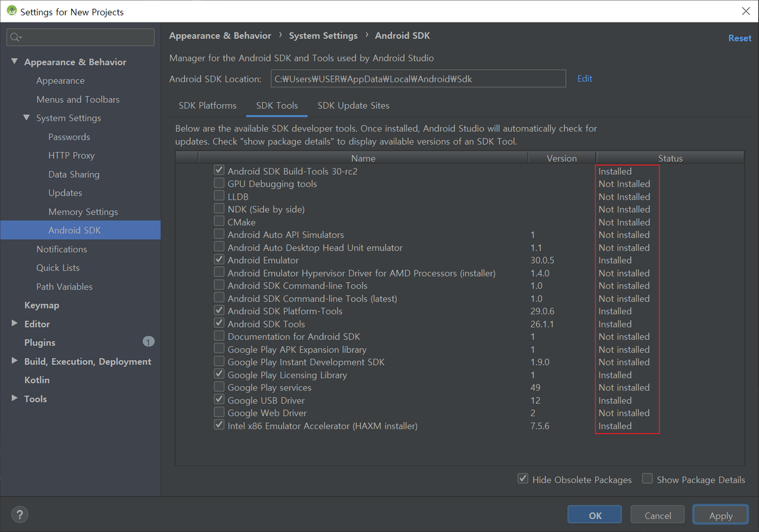The image size is (759, 532).
Task: Check GPU Debugging tools
Action: 219,184
